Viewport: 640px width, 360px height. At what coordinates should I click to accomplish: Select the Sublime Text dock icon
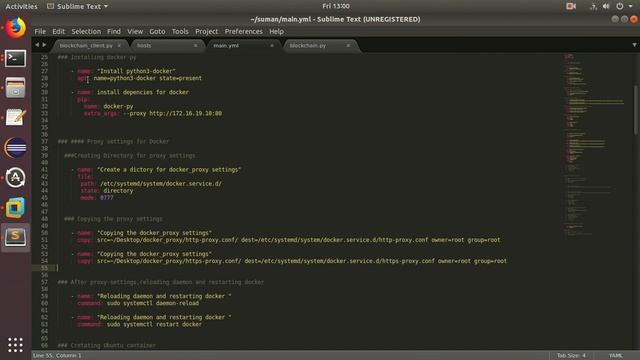[x=16, y=237]
